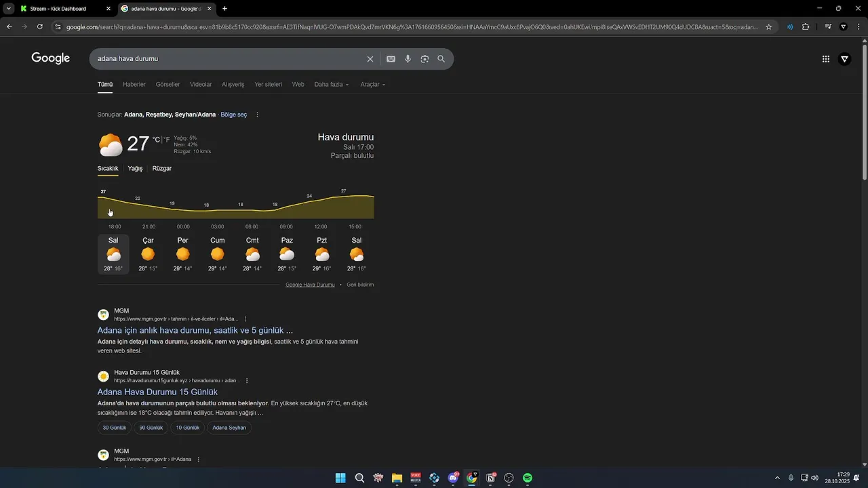This screenshot has height=488, width=868.
Task: Click the Adana Seyhan chip
Action: point(229,428)
